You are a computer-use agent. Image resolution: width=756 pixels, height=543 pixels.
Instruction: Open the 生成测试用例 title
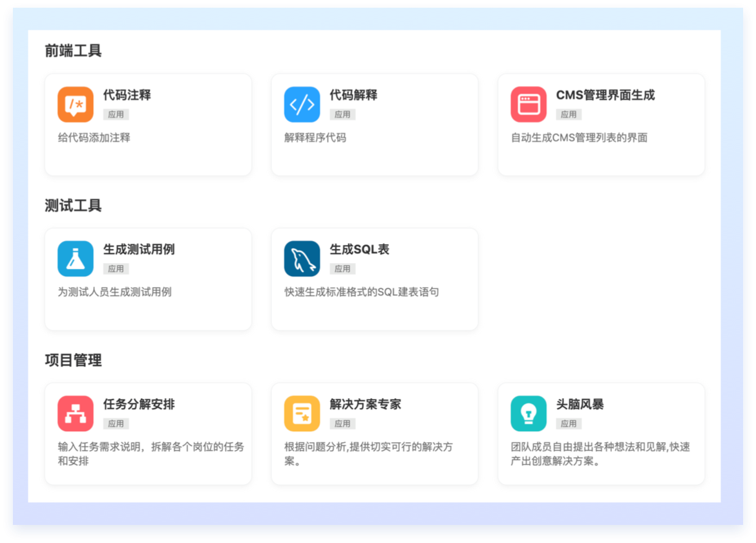point(139,250)
